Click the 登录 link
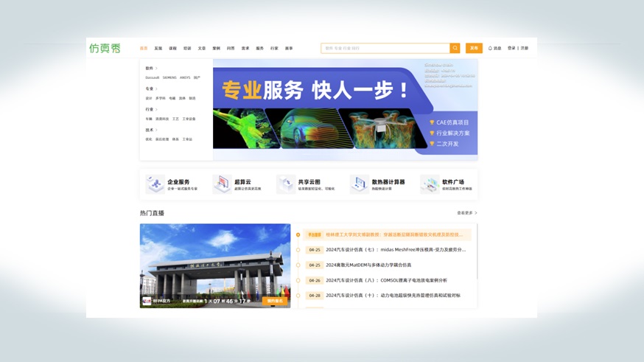 click(x=511, y=48)
